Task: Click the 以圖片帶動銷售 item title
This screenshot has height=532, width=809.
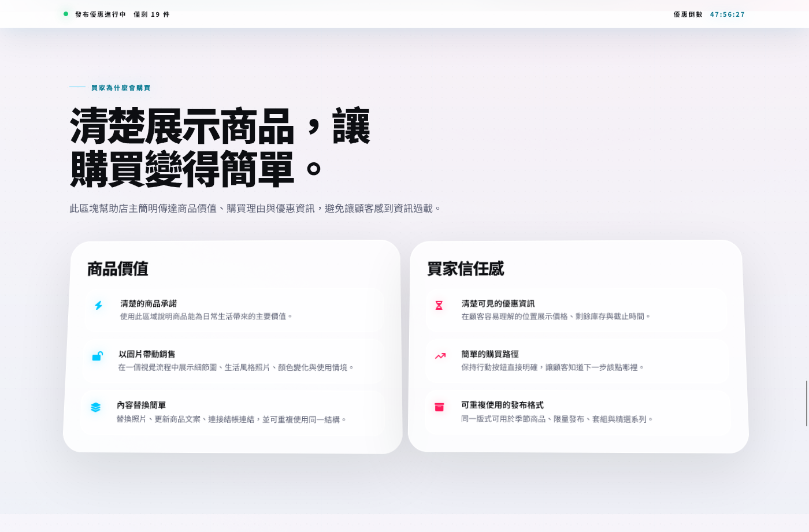Action: tap(147, 354)
